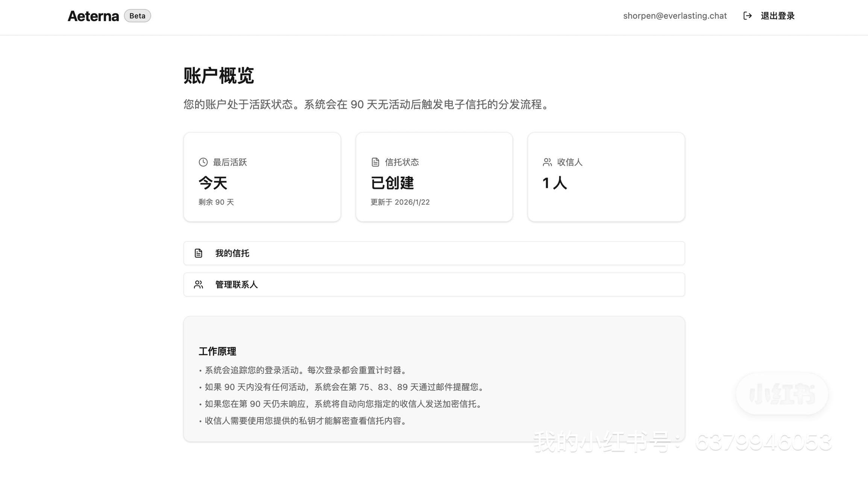Click the line 如果您在第 90 天仍未响应
The width and height of the screenshot is (868, 481).
point(341,404)
